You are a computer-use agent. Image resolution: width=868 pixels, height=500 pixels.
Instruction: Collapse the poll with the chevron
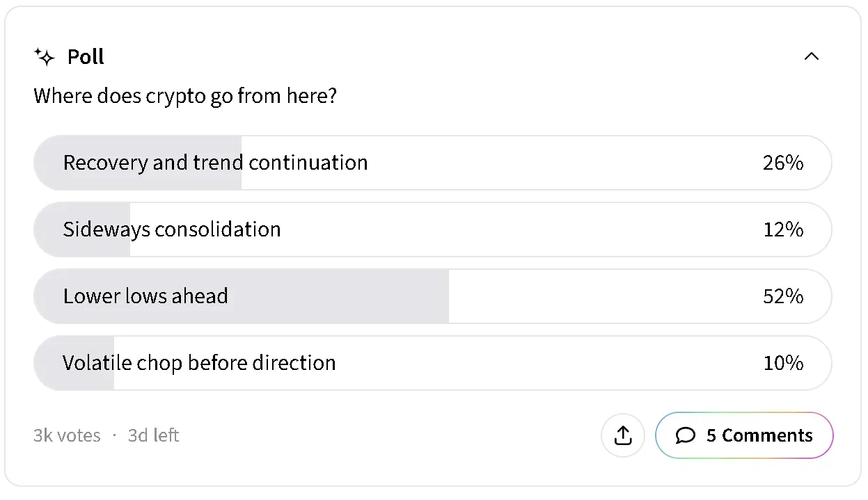click(811, 57)
